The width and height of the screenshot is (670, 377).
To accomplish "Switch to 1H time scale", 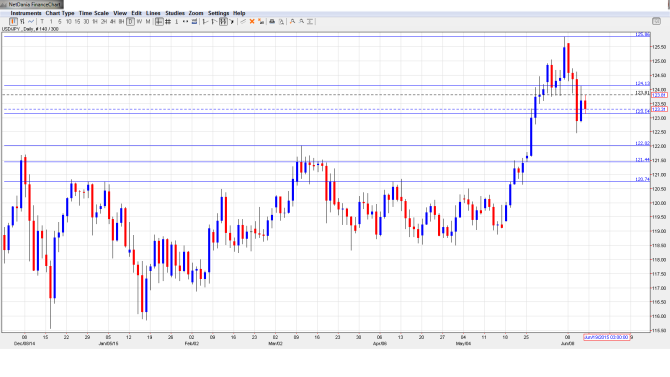I will tap(95, 21).
